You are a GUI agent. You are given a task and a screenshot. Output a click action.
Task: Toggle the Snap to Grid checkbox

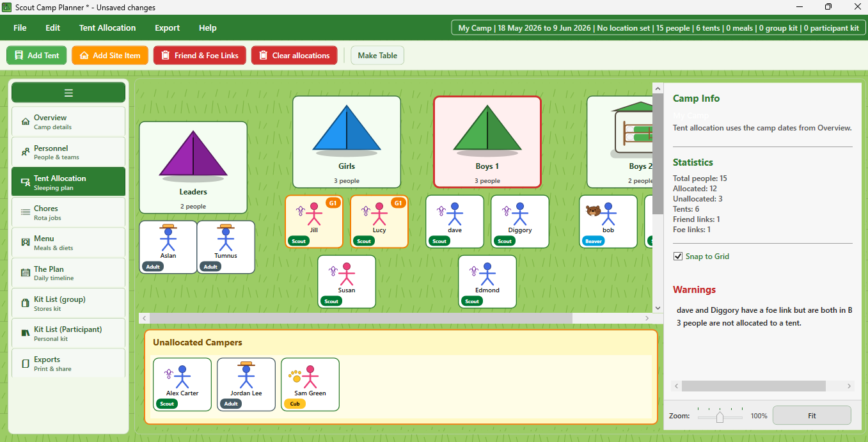(x=678, y=257)
